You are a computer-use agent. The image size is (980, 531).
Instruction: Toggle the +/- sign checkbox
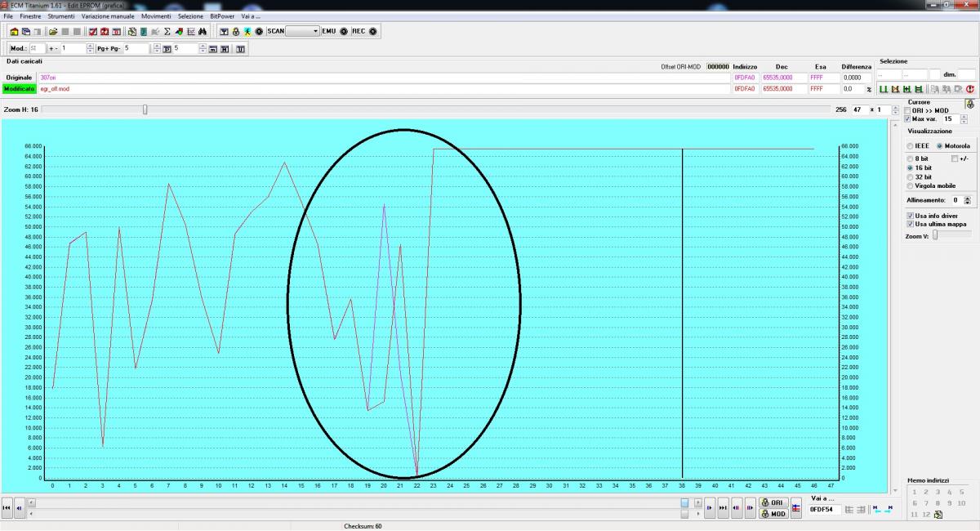(955, 158)
